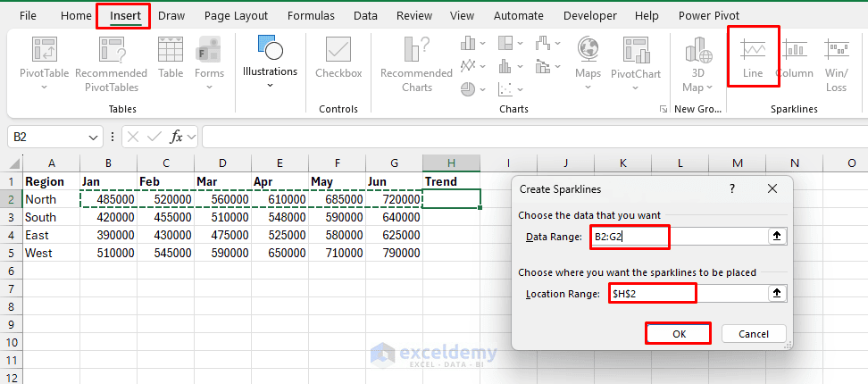
Task: Click the Data Range input field
Action: tap(678, 237)
